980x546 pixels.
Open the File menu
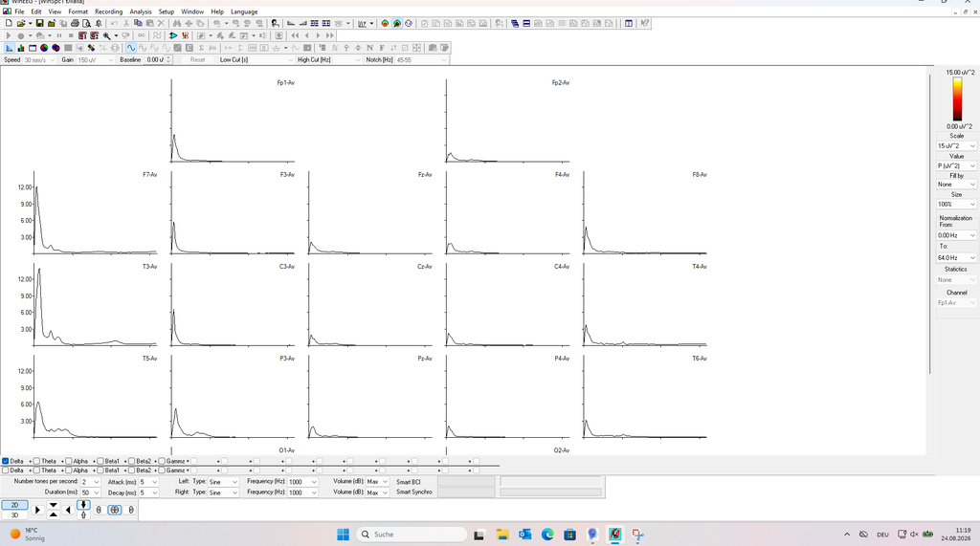pyautogui.click(x=19, y=11)
